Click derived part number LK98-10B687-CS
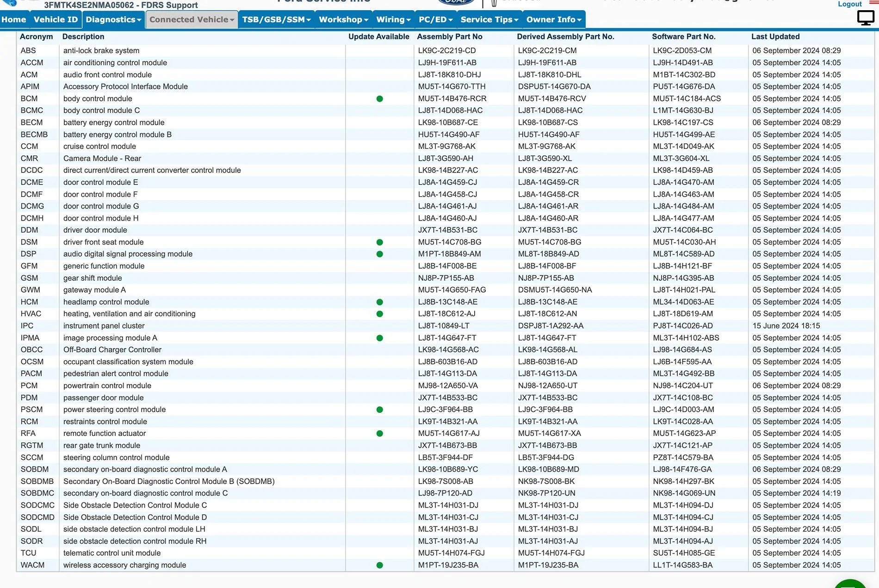This screenshot has width=879, height=588. tap(547, 122)
